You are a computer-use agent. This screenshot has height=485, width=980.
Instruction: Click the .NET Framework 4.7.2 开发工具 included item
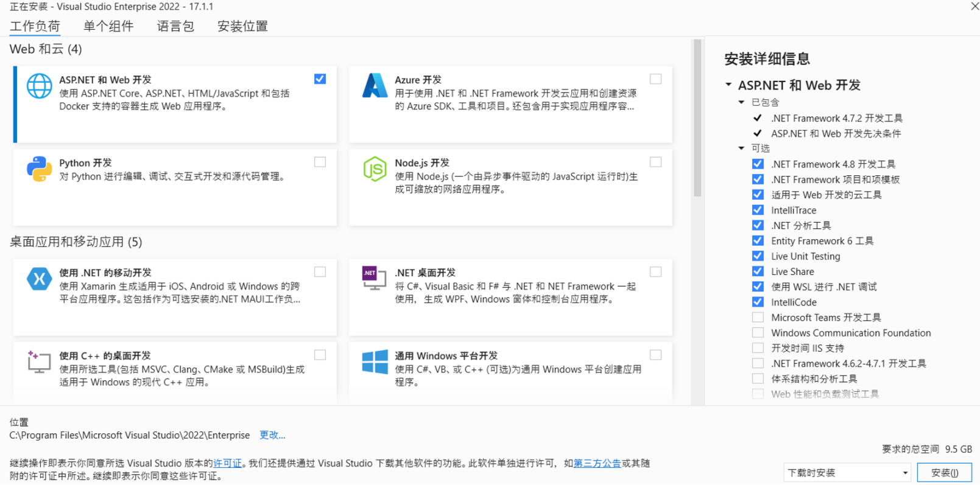click(837, 118)
